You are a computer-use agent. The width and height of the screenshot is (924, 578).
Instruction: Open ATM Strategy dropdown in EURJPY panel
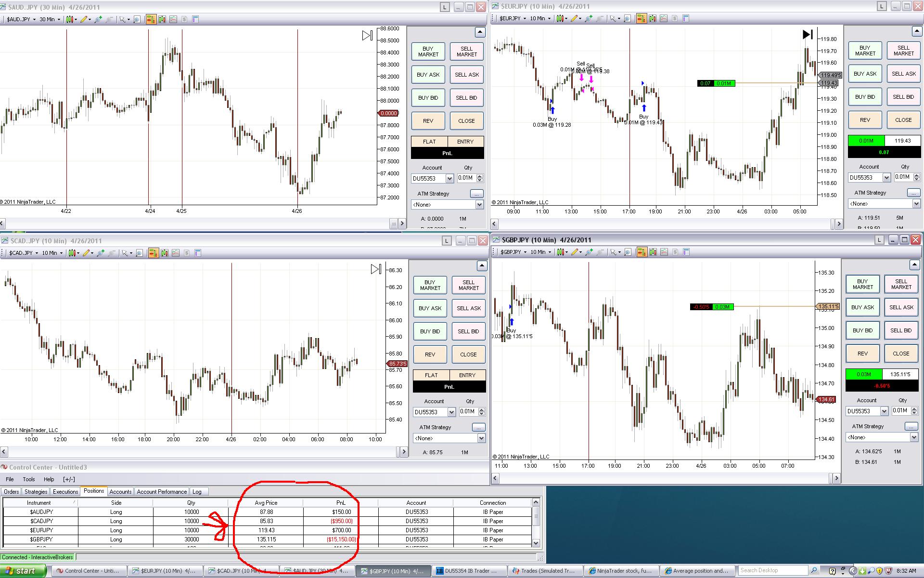pos(916,204)
